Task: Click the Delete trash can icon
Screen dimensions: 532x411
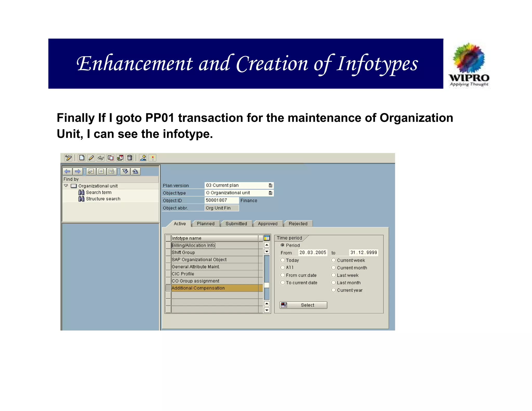Action: coord(130,158)
